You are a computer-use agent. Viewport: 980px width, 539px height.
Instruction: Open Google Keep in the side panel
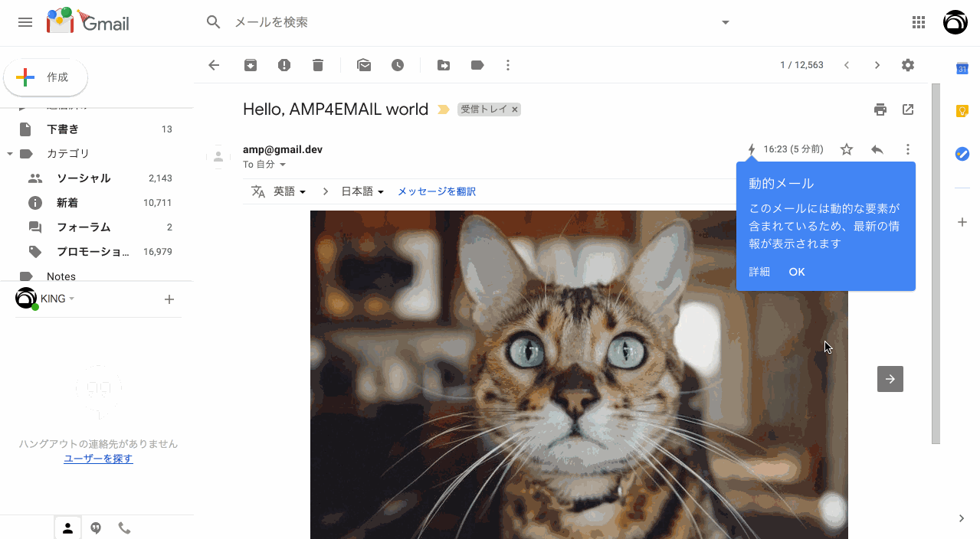(962, 111)
